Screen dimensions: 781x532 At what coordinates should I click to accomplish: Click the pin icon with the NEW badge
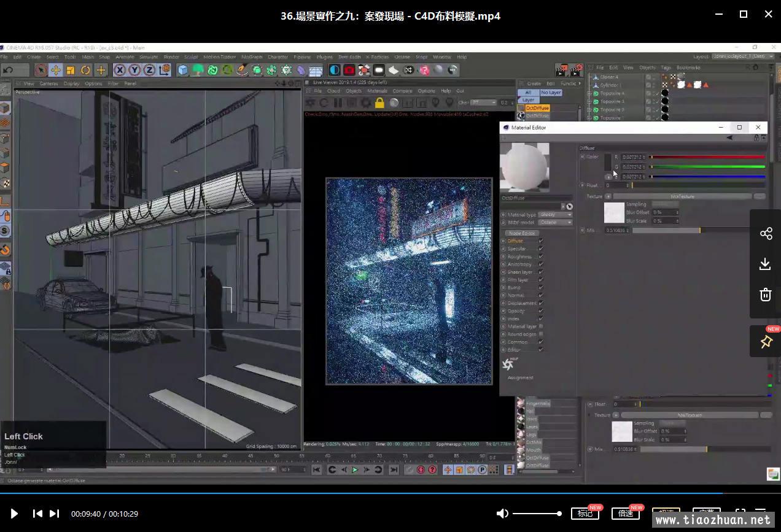[766, 342]
